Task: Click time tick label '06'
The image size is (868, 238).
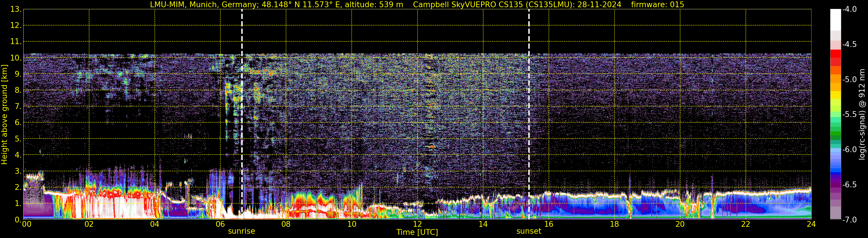Action: (x=220, y=224)
